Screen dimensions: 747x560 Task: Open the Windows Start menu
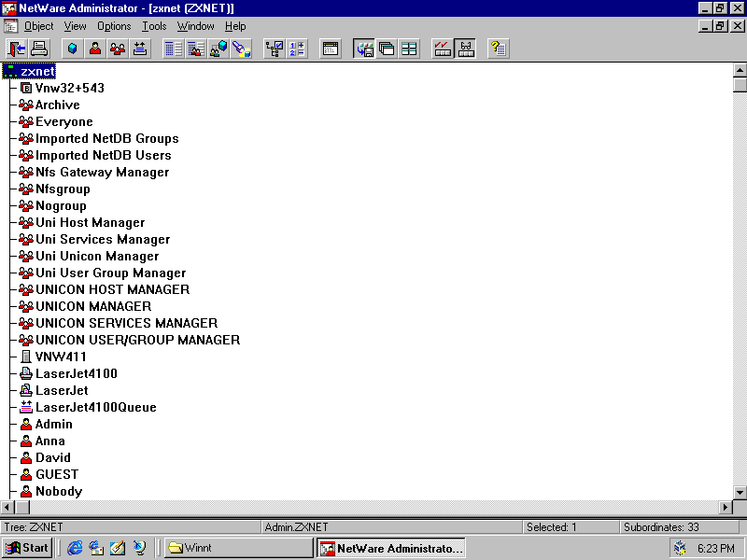click(27, 548)
